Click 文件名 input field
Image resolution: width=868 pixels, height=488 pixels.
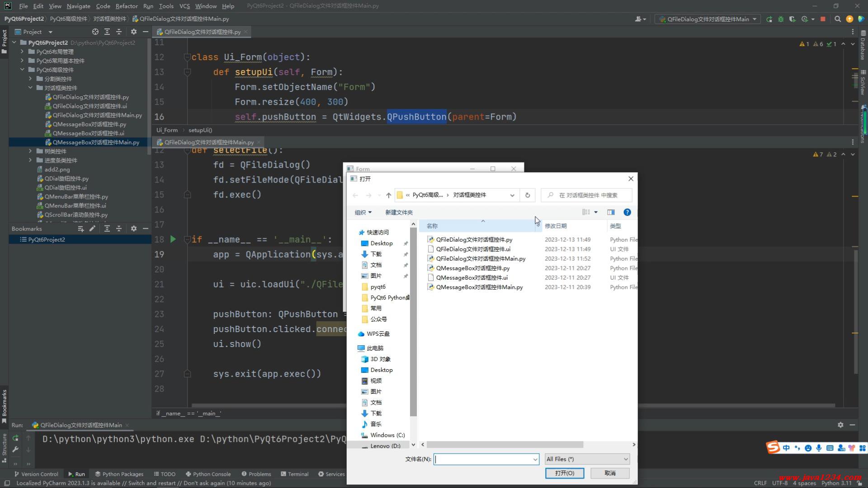tap(486, 459)
